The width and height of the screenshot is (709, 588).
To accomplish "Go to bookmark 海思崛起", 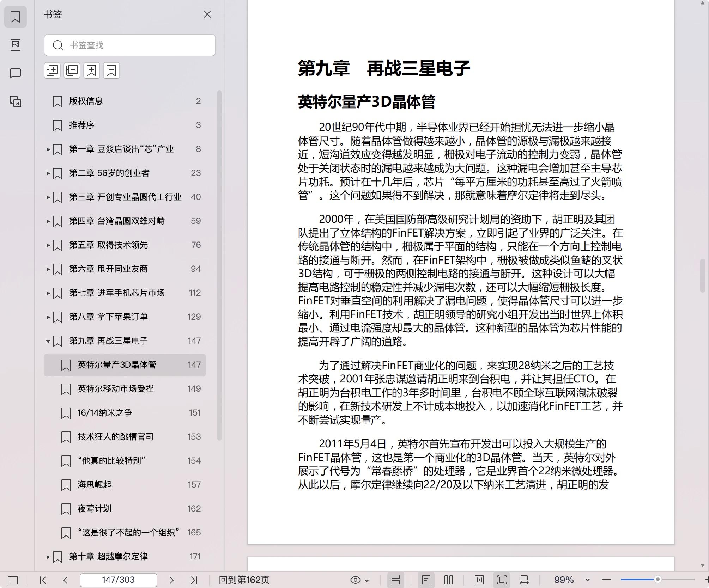I will point(125,485).
